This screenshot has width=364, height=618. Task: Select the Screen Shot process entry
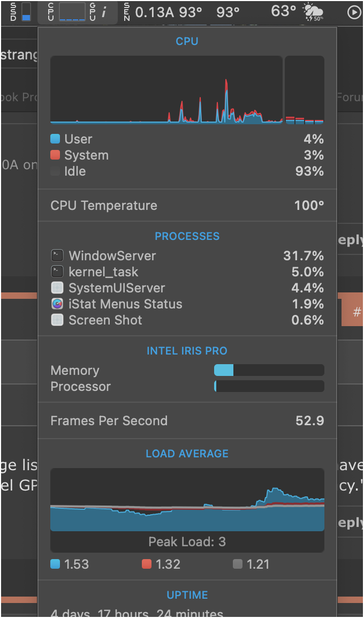105,320
